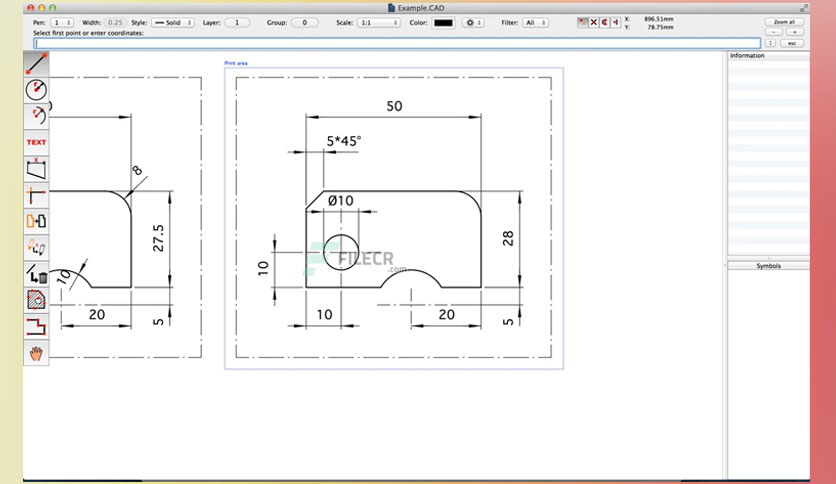836x484 pixels.
Task: Select the trim/extend lines tool
Action: click(x=36, y=195)
